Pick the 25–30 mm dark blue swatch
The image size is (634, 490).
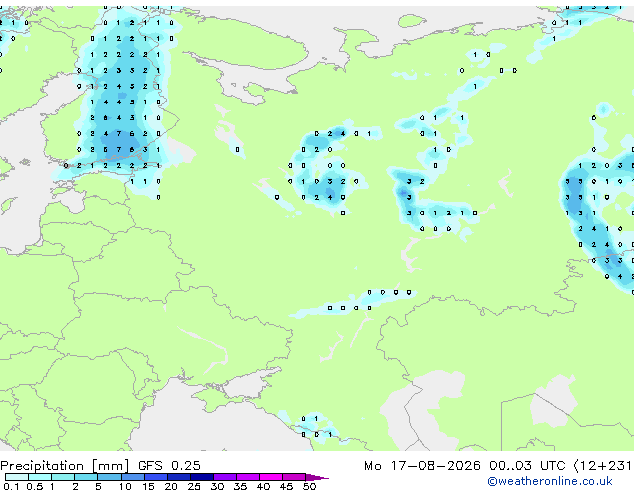(x=201, y=477)
